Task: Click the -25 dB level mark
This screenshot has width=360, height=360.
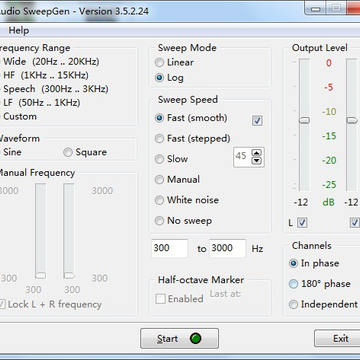Action: coord(329,185)
